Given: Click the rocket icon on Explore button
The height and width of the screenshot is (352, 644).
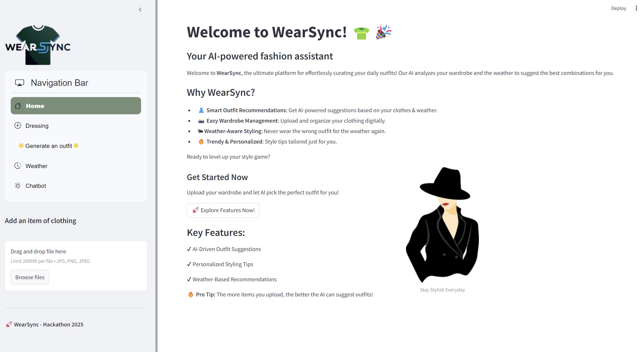Looking at the screenshot, I should 195,210.
